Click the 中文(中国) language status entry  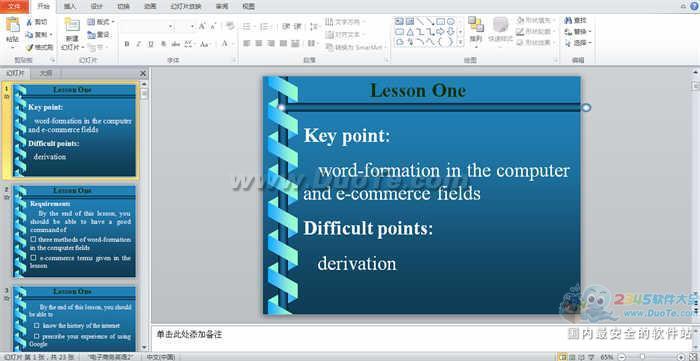pyautogui.click(x=161, y=357)
